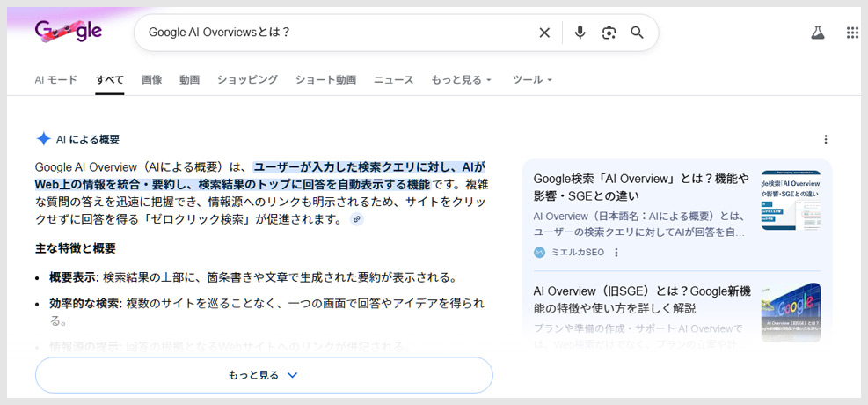Clear the search box with X
This screenshot has height=405, width=868.
tap(544, 33)
